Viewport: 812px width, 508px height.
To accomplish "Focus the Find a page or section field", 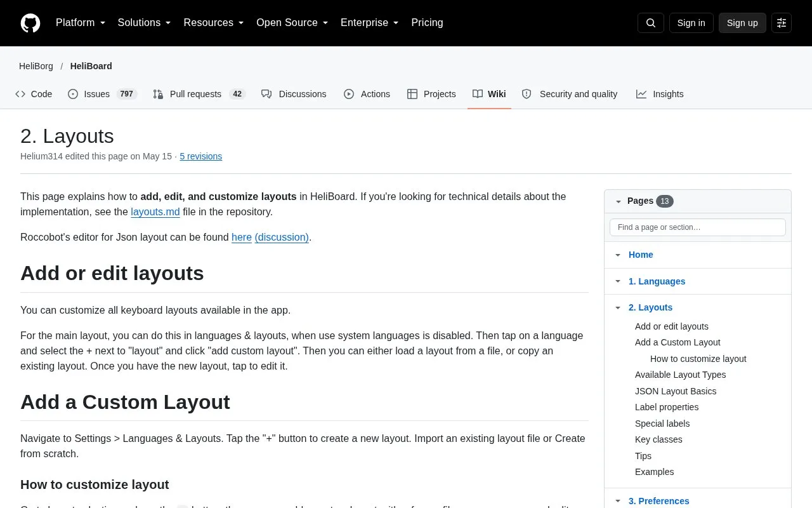I will pos(698,227).
